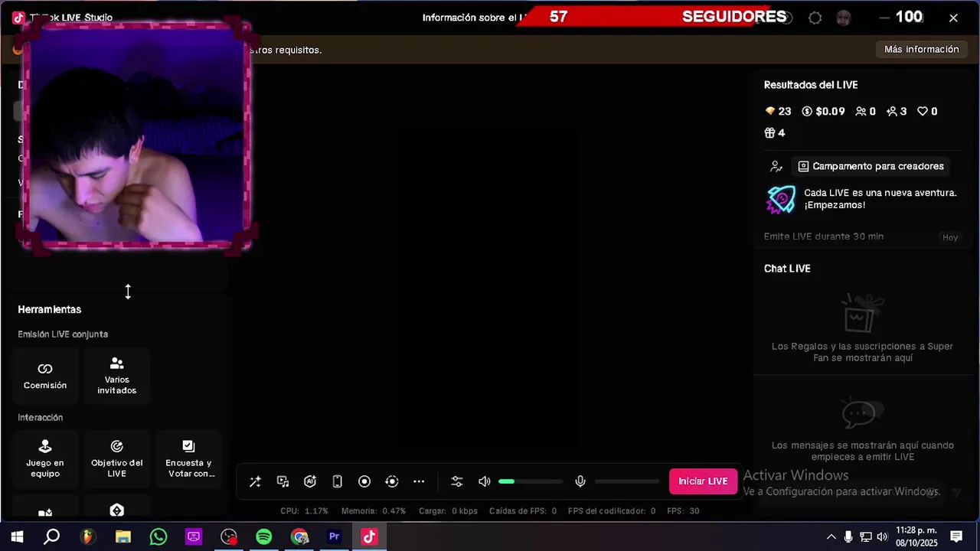This screenshot has height=551, width=980.
Task: Click the Resultados del LIVE heading
Action: click(811, 85)
